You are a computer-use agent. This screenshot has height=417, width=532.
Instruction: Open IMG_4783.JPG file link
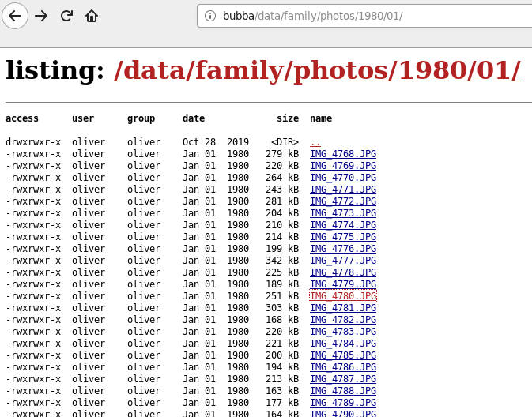coord(342,332)
